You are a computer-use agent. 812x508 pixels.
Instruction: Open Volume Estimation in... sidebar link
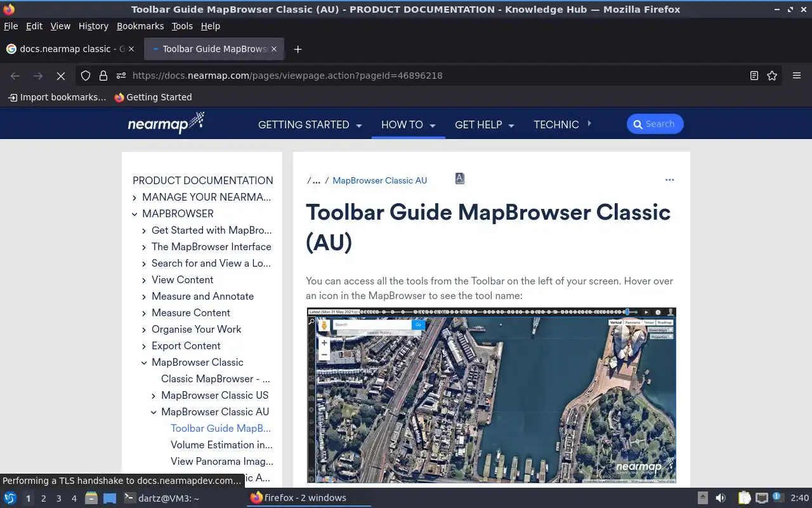(x=221, y=445)
